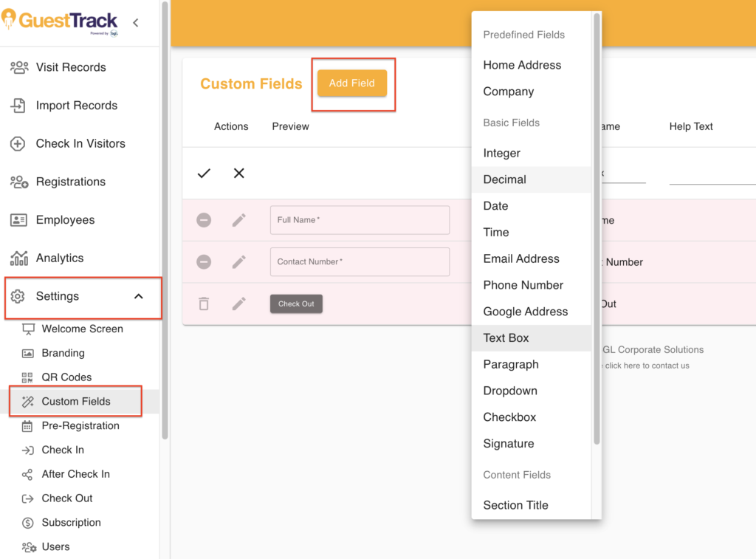Choose Signature as the field type
Viewport: 756px width, 559px height.
(x=508, y=443)
